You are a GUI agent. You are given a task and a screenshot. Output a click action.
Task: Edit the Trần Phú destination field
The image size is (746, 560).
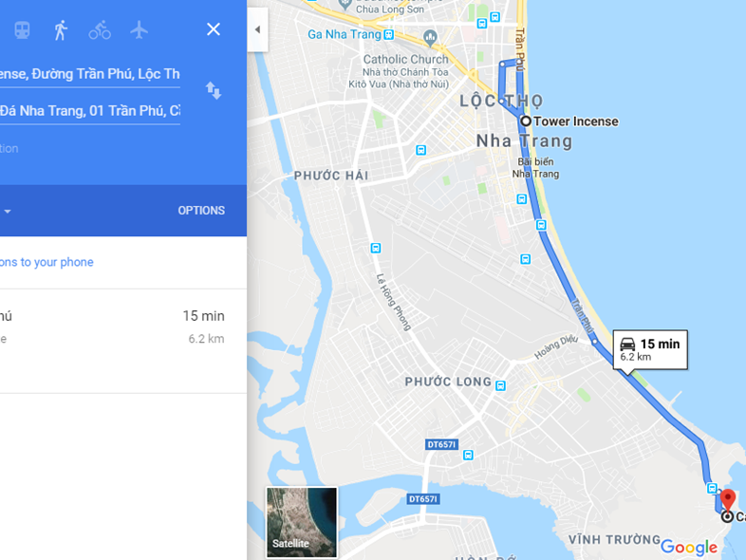(90, 111)
